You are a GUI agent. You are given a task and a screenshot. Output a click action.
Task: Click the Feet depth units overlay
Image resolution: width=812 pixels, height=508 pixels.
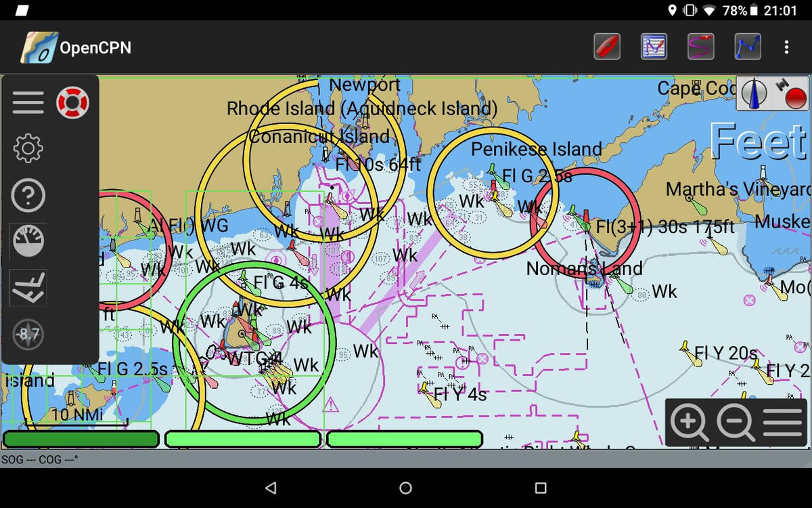click(759, 142)
